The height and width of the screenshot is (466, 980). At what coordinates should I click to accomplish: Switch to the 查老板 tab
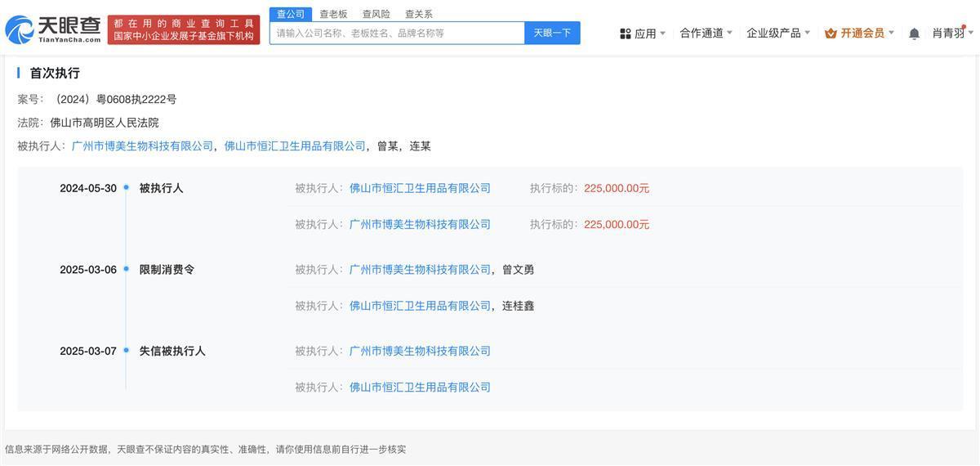pyautogui.click(x=333, y=14)
